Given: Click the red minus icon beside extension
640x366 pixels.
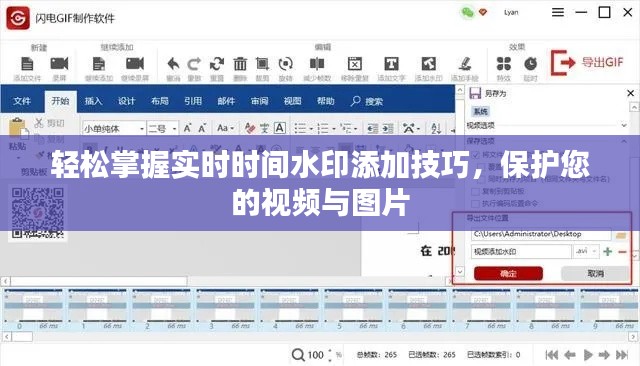Looking at the screenshot, I should click(x=622, y=252).
